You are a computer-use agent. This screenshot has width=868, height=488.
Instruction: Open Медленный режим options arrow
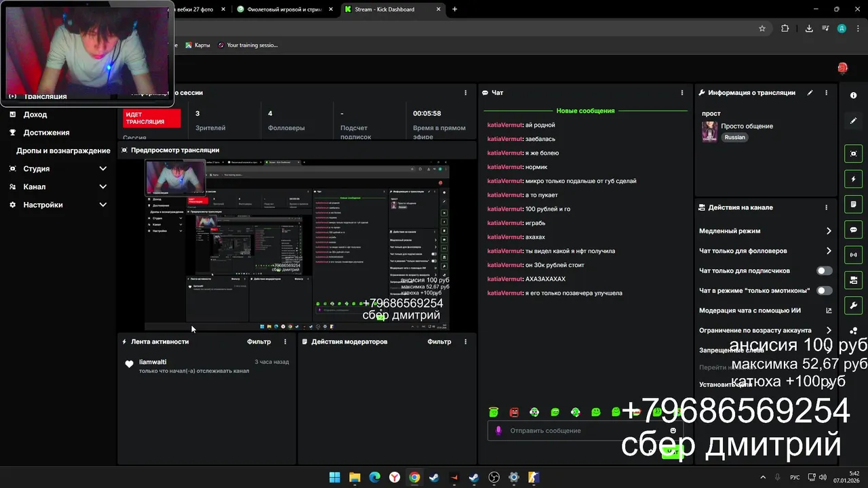coord(829,231)
